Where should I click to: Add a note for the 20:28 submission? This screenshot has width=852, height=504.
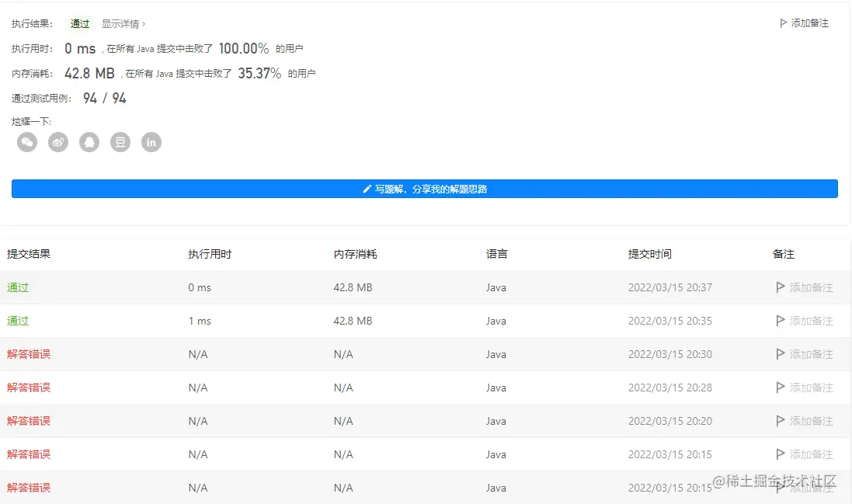[x=804, y=388]
